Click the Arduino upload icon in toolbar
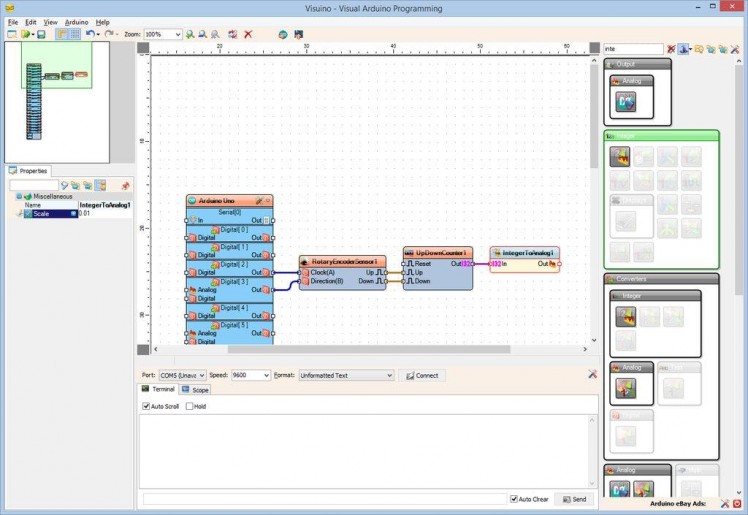The height and width of the screenshot is (515, 748). click(x=298, y=34)
